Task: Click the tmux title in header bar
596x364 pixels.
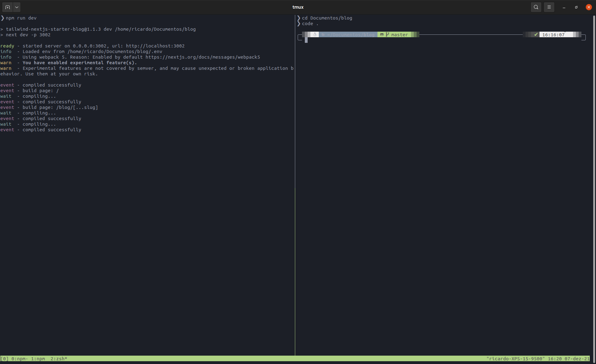Action: pyautogui.click(x=298, y=7)
